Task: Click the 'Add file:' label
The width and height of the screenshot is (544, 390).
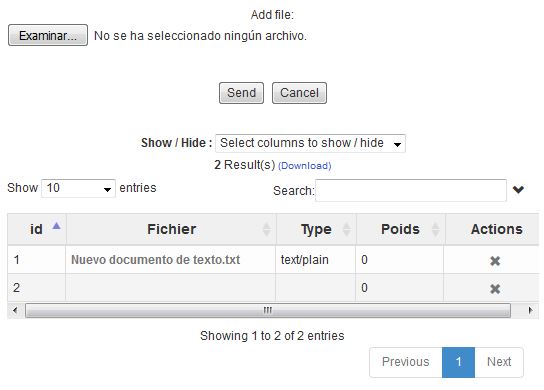Action: 272,15
